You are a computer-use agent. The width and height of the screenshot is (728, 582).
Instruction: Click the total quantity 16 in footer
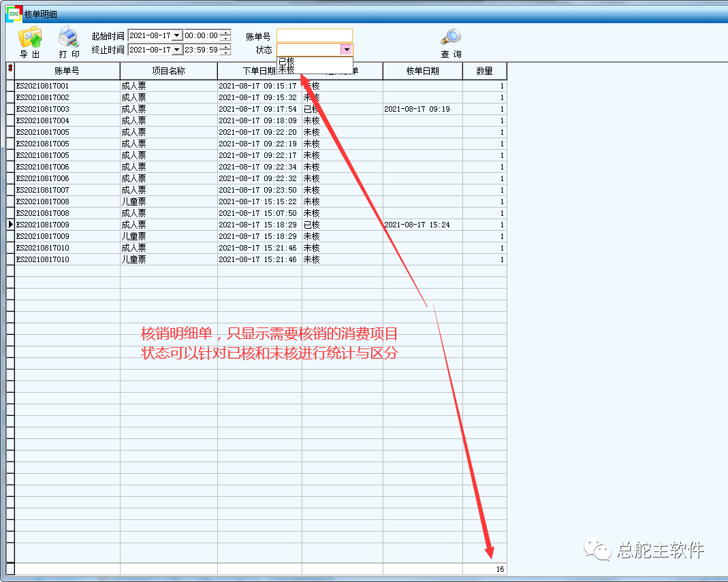(x=500, y=569)
